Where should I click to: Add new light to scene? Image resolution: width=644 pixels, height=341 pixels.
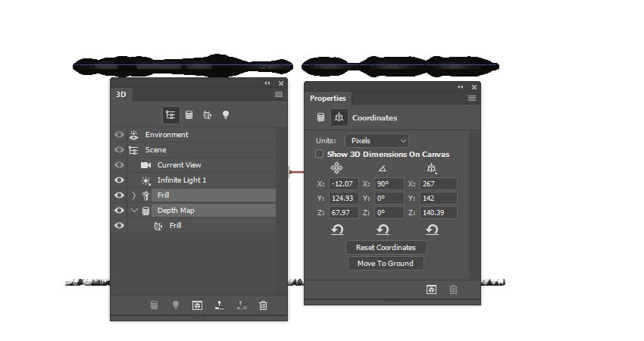click(x=176, y=305)
